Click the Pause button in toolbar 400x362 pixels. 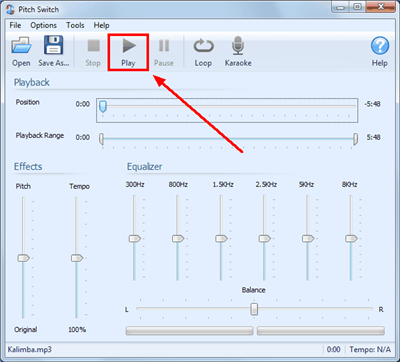[164, 52]
